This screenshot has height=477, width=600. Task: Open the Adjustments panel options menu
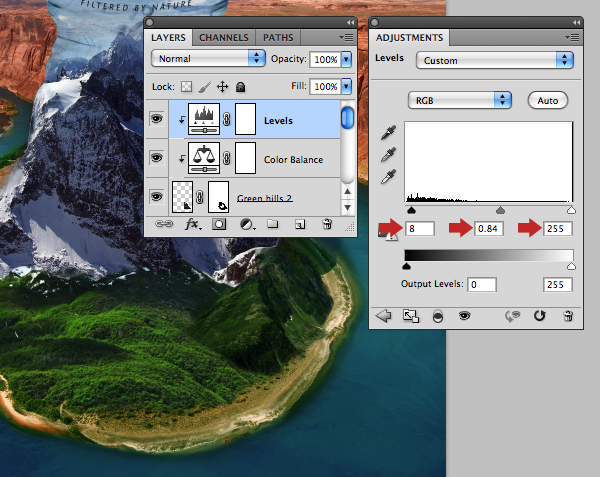[572, 37]
